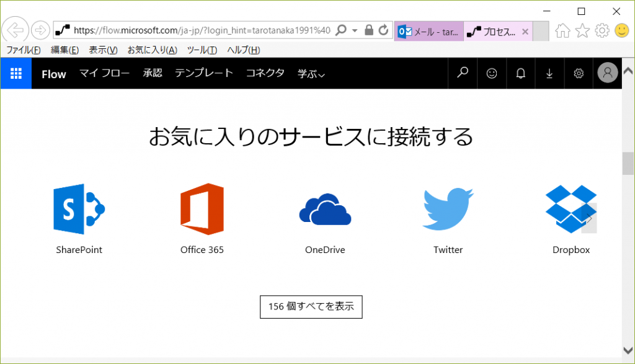Click the OneDrive label text
The width and height of the screenshot is (635, 364).
click(x=325, y=250)
